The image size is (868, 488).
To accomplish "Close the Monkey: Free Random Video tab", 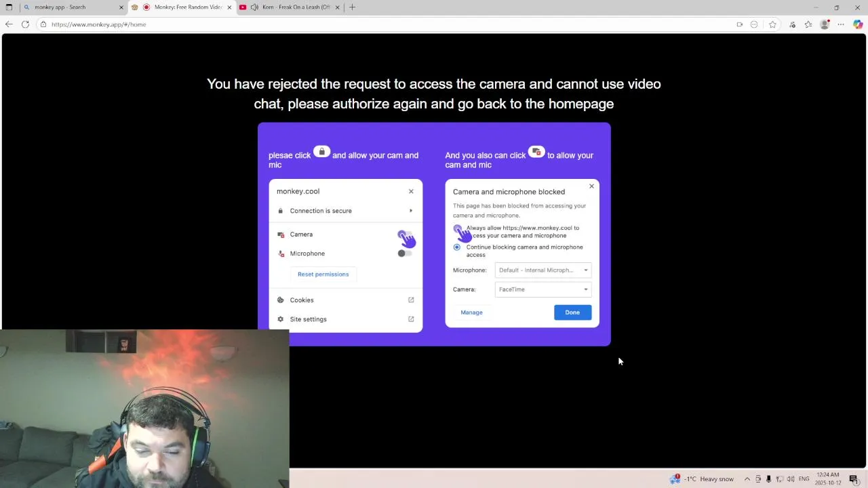I will click(x=229, y=7).
